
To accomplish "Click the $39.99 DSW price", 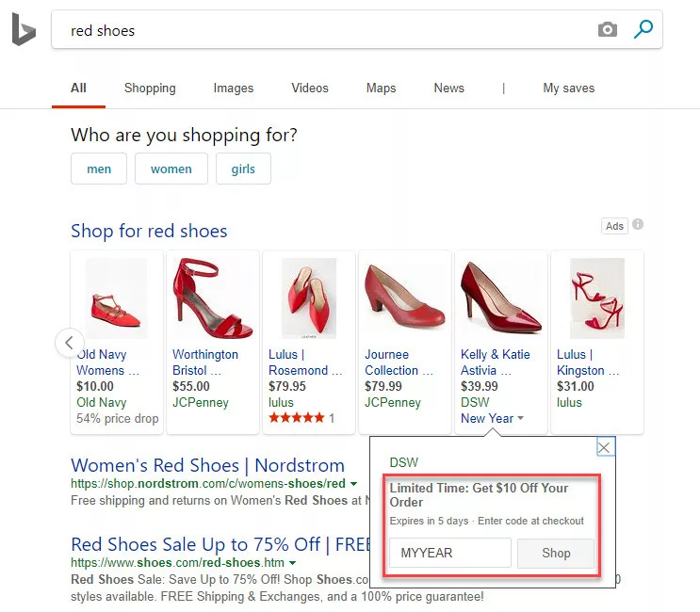I will [479, 386].
